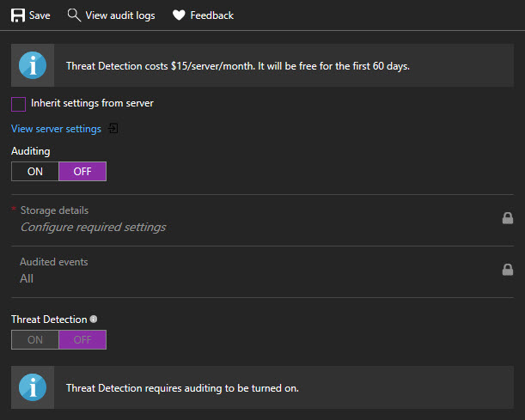525x420 pixels.
Task: Click the View audit logs magnifier icon
Action: coord(74,15)
